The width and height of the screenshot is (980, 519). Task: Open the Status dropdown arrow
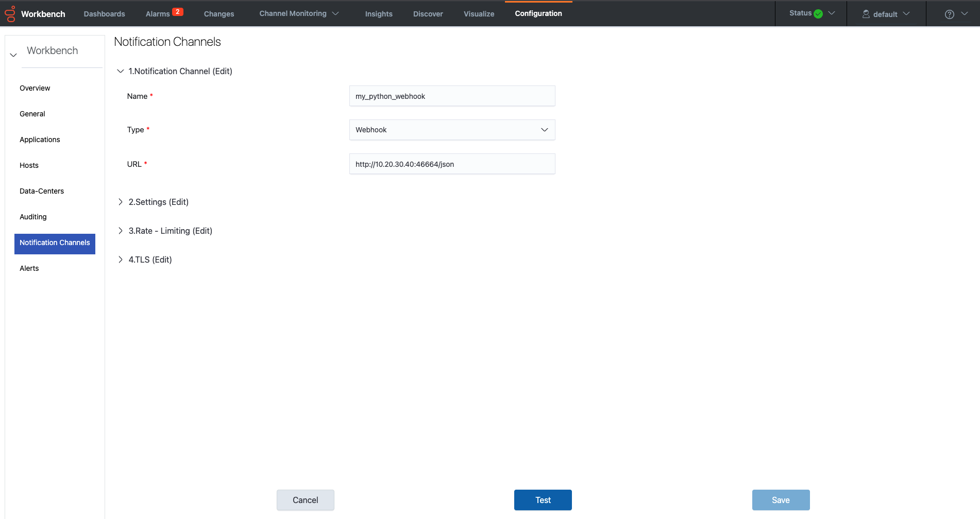[x=832, y=13]
